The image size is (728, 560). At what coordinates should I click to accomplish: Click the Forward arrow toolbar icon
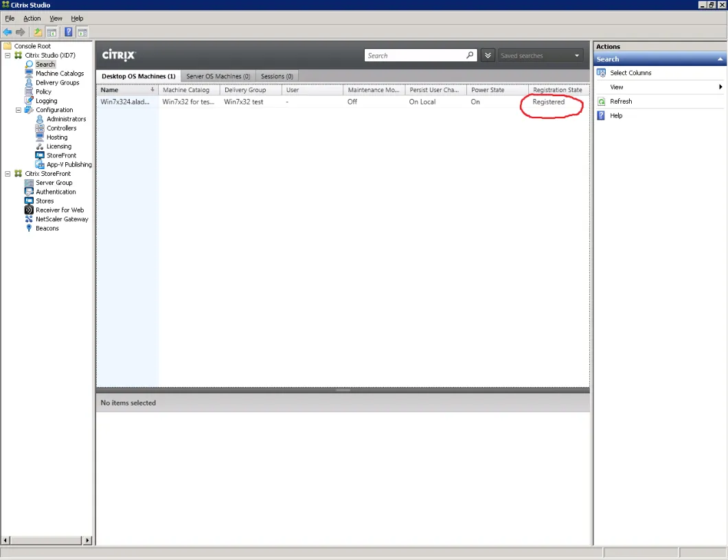coord(20,32)
